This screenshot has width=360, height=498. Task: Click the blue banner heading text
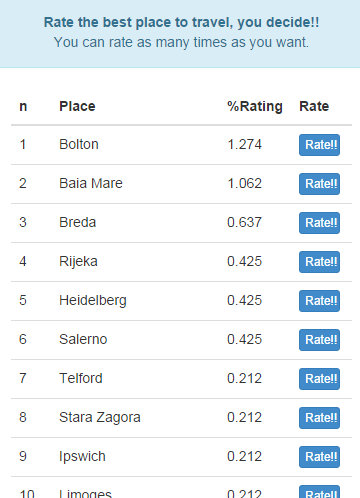[182, 22]
